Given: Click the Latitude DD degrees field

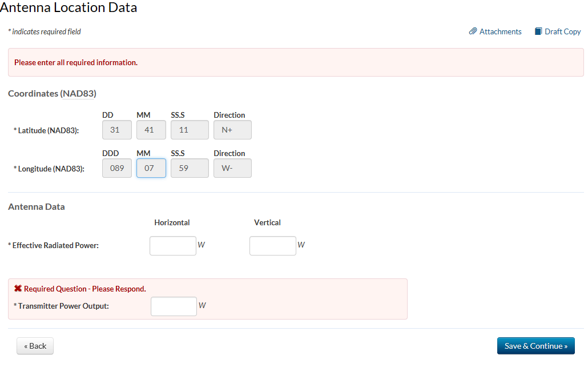Looking at the screenshot, I should tap(117, 130).
